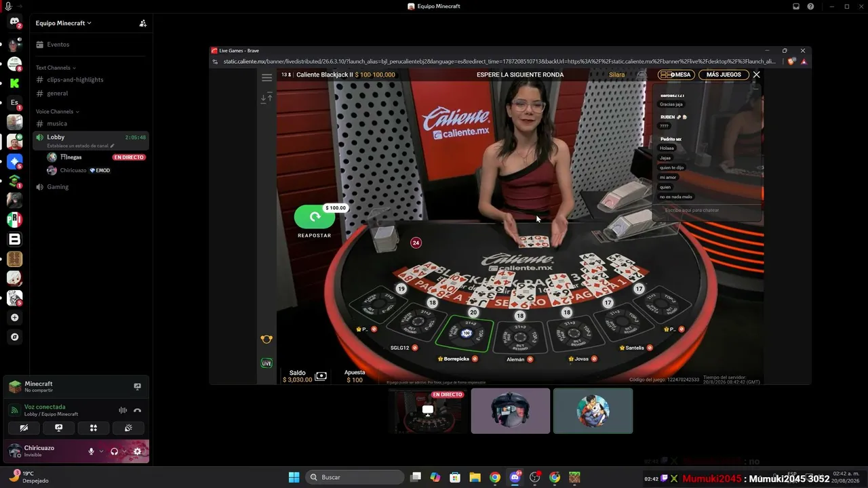The image size is (868, 488).
Task: Join the Gaming voice channel
Action: pyautogui.click(x=90, y=187)
